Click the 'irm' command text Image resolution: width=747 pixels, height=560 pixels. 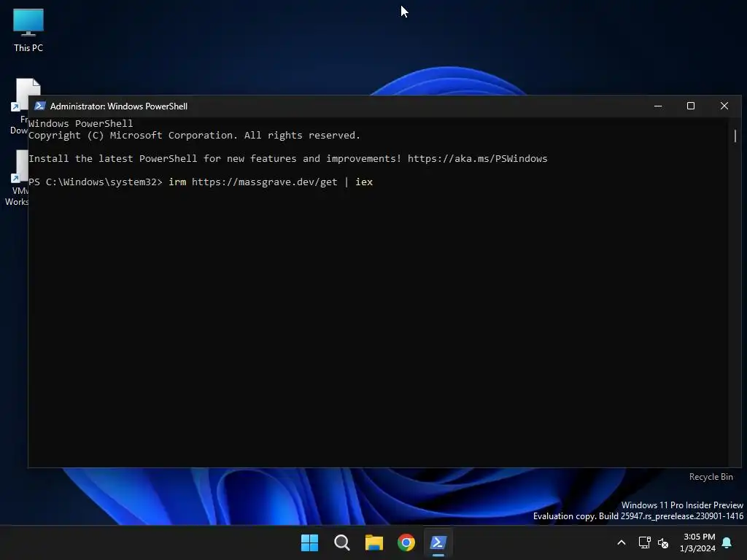[177, 182]
